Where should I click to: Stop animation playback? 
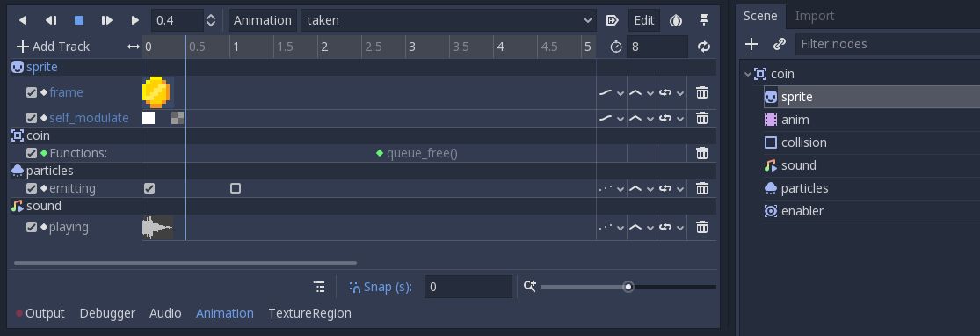(x=79, y=20)
